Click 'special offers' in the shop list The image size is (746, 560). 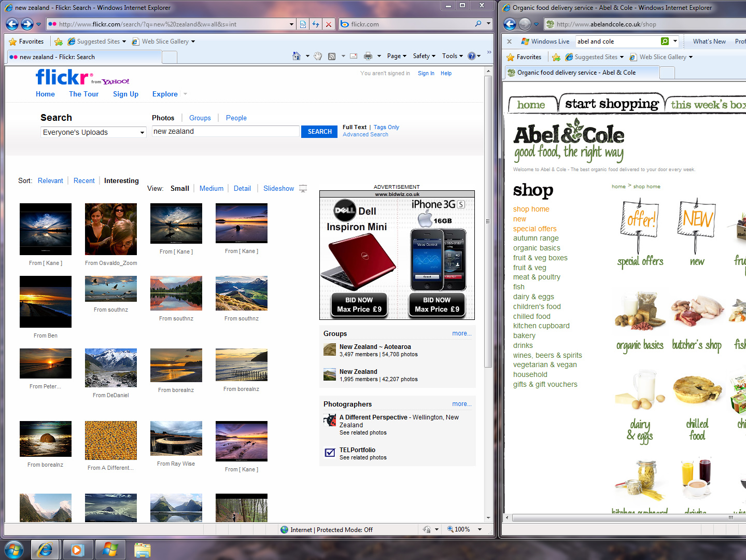pyautogui.click(x=535, y=229)
